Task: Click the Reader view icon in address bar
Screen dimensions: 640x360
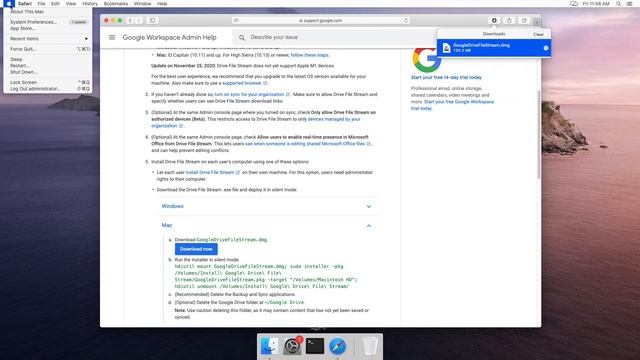Action: pyautogui.click(x=236, y=20)
